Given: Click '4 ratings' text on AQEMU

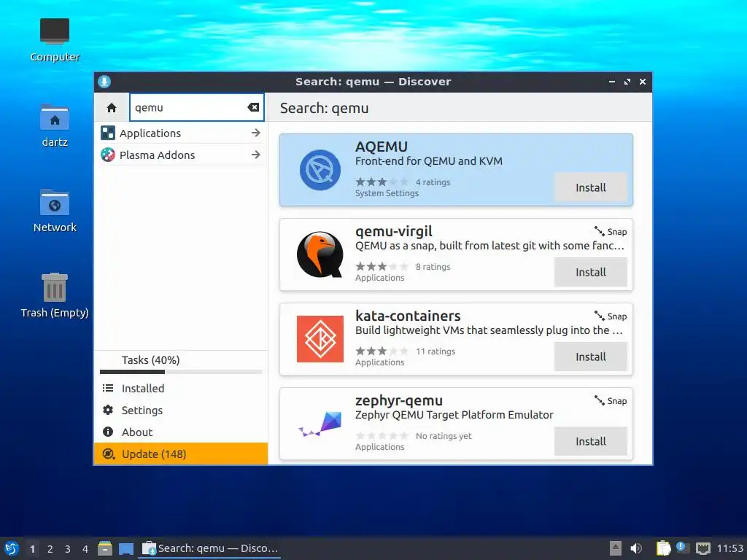Looking at the screenshot, I should click(433, 182).
